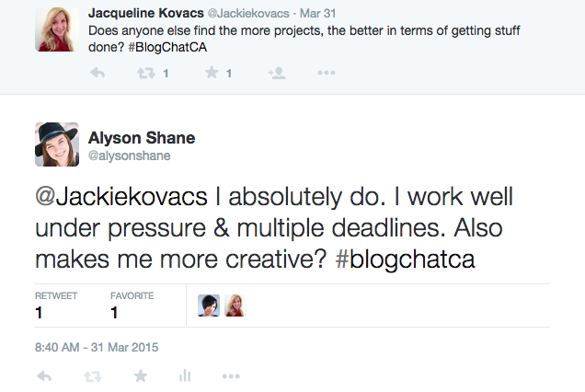The width and height of the screenshot is (585, 392).
Task: Show the FAVORITE count list
Action: pos(132,306)
